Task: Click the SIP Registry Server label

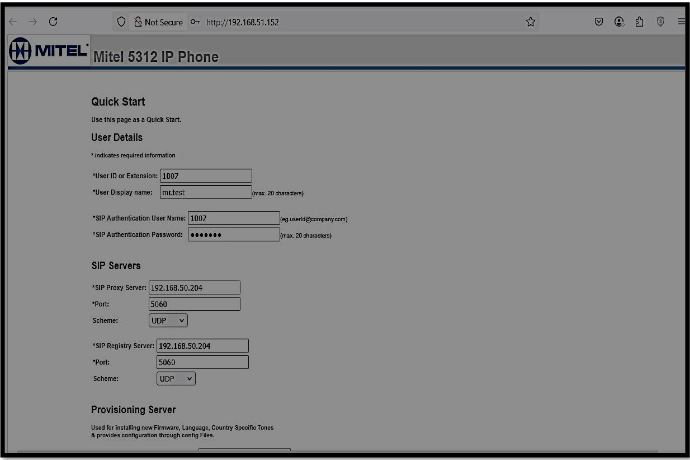Action: 123,346
